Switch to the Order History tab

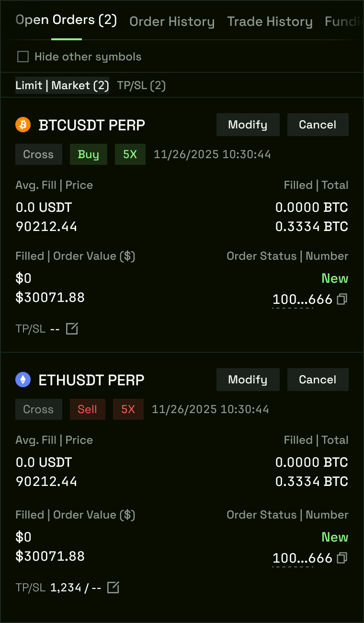172,22
